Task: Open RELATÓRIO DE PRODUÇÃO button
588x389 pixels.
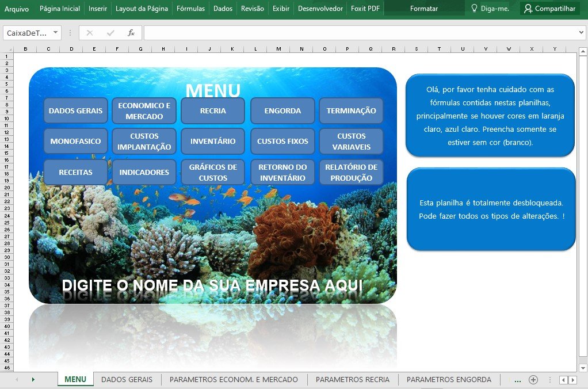Action: point(352,172)
